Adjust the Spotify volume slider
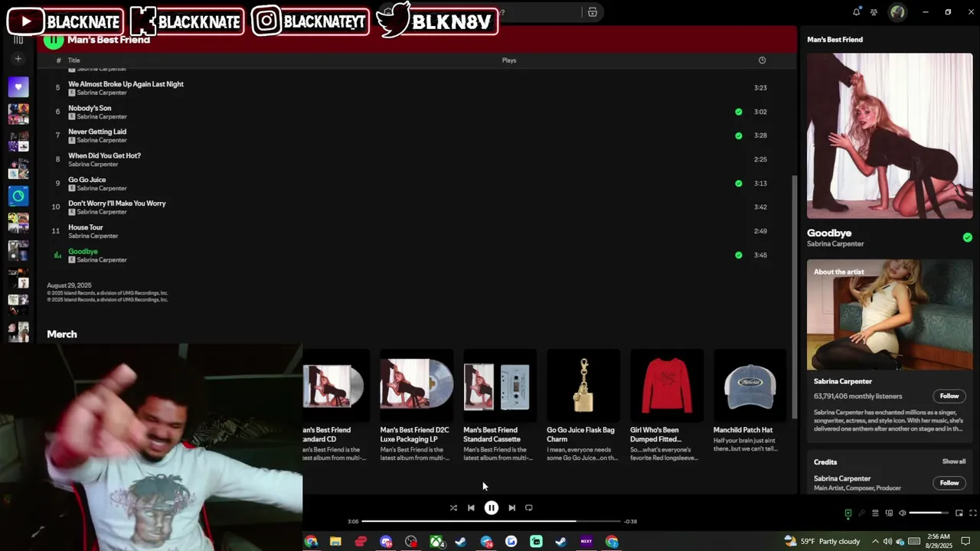 [928, 513]
